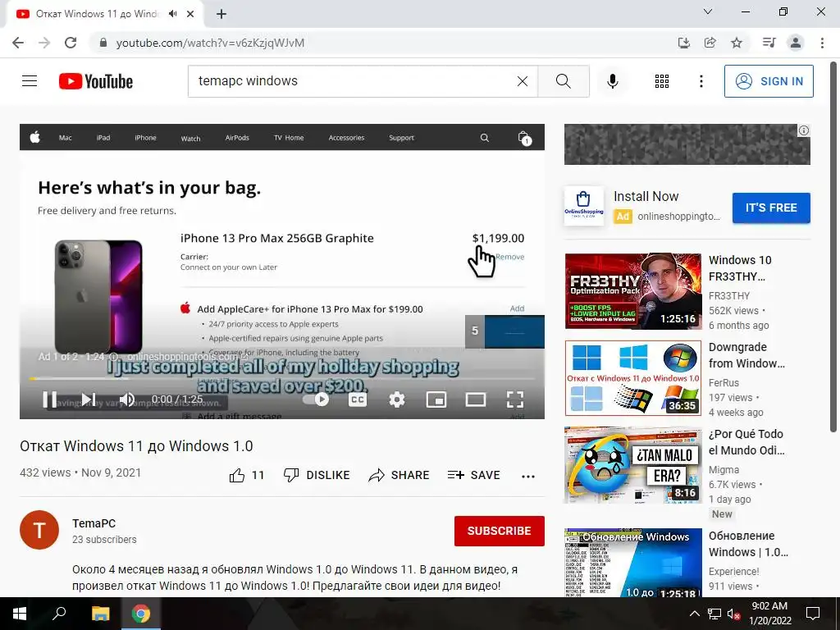Open Chrome three-dot menu

(822, 43)
